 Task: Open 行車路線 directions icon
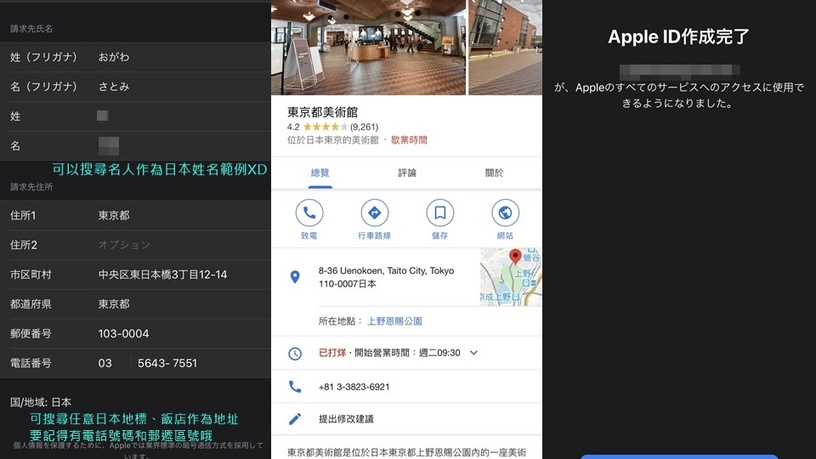[x=375, y=213]
